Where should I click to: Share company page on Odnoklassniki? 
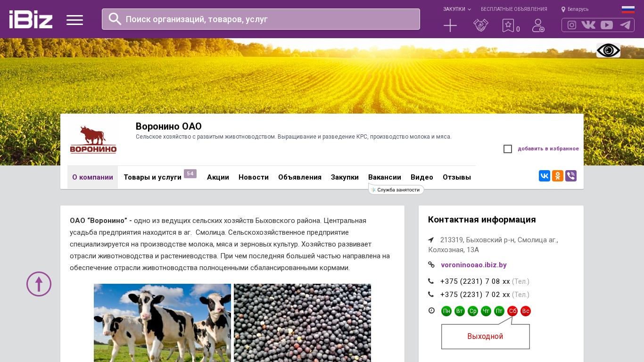558,176
